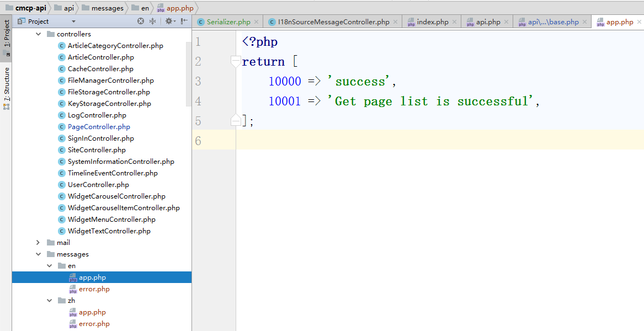
Task: Close the I18nSourceMessageController.php tab
Action: (x=395, y=22)
